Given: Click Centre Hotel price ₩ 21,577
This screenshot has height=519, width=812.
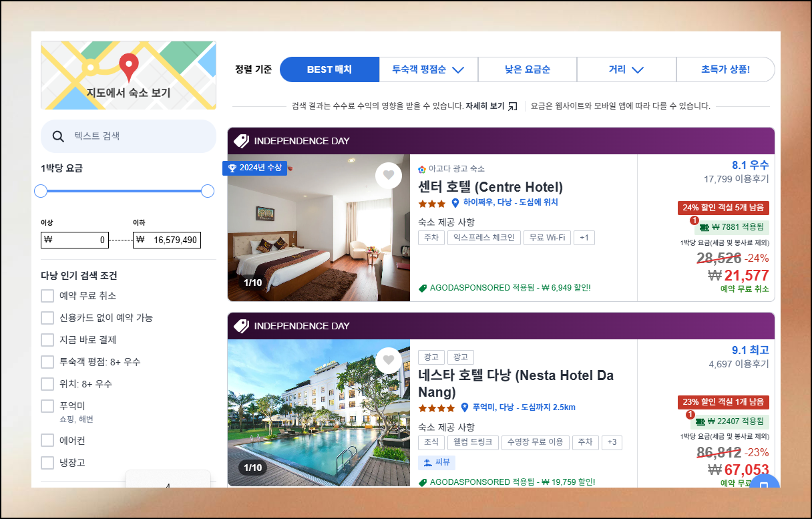Looking at the screenshot, I should coord(739,275).
